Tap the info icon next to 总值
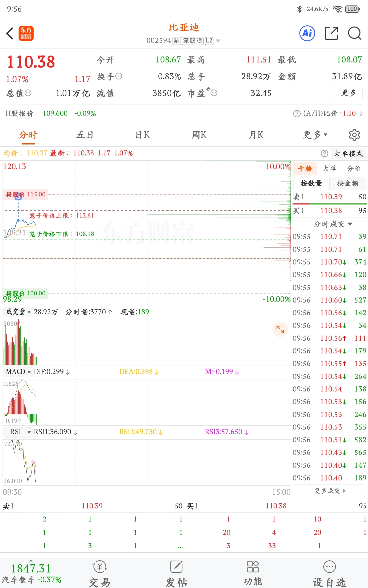The height and width of the screenshot is (588, 368). pos(28,93)
